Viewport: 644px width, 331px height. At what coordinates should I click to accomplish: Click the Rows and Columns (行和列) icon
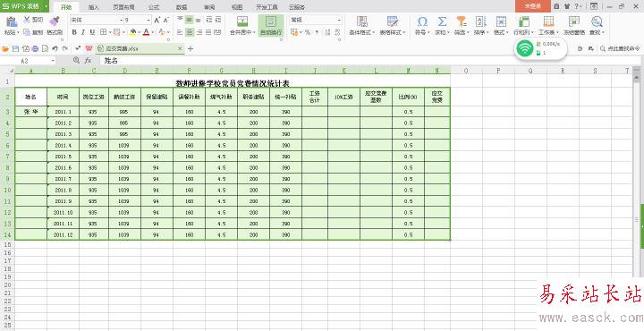pyautogui.click(x=524, y=21)
